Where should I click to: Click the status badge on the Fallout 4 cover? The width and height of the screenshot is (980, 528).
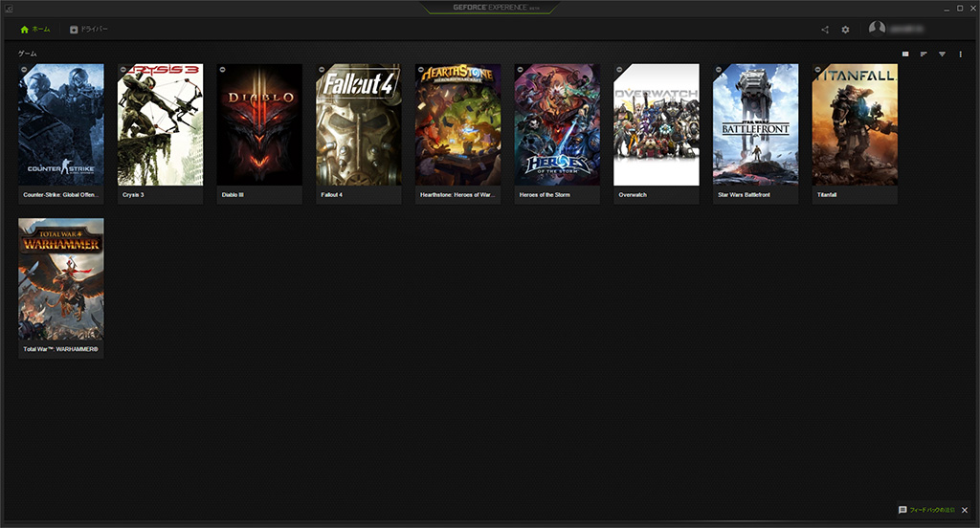[x=322, y=70]
